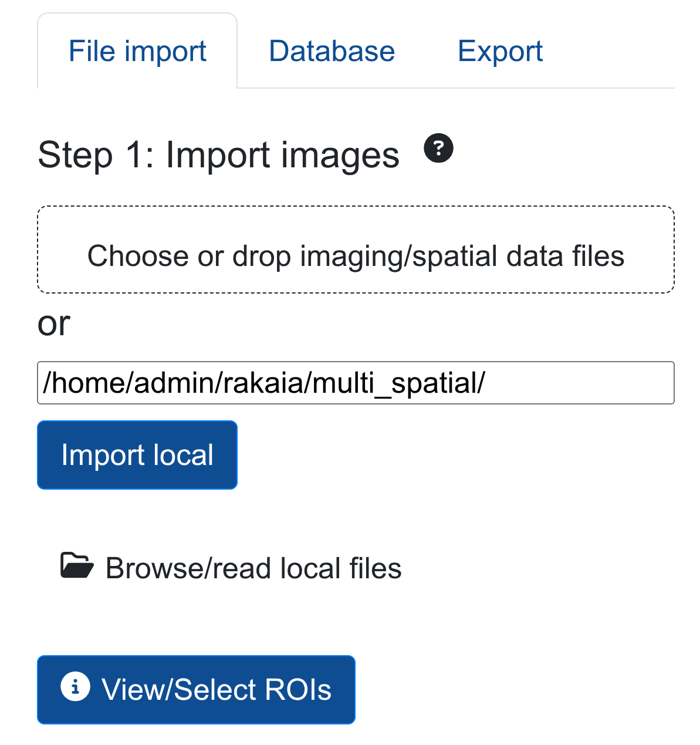The width and height of the screenshot is (700, 745).
Task: Click the word "ROIs" on the blue button
Action: 298,689
